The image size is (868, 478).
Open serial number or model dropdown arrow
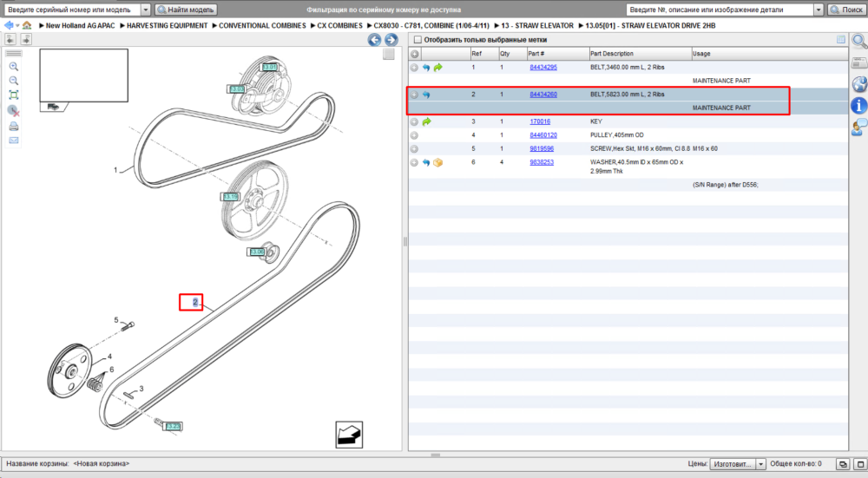[146, 10]
